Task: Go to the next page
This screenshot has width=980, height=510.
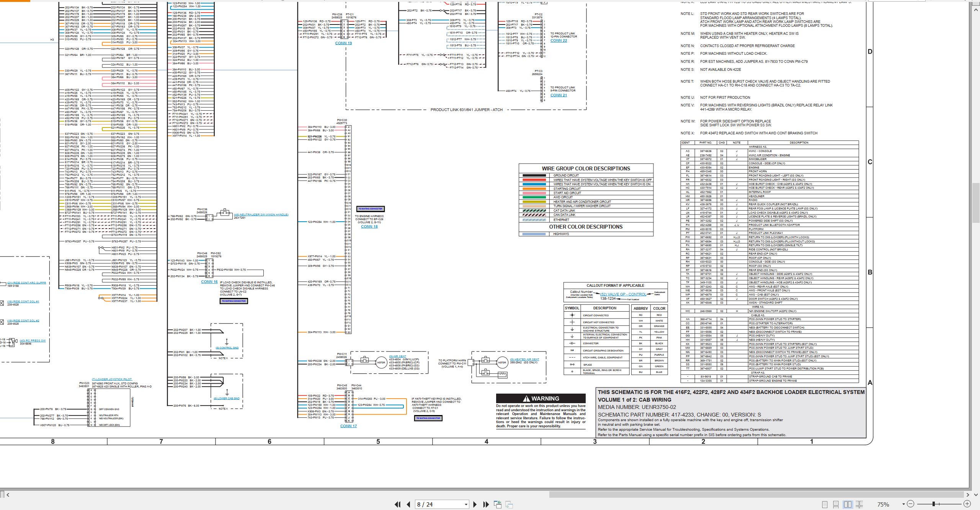Action: [x=475, y=504]
